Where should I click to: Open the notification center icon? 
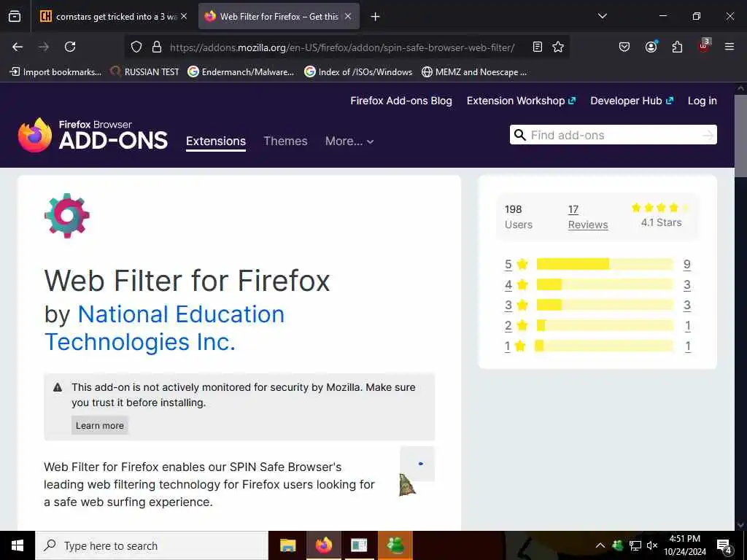point(724,546)
